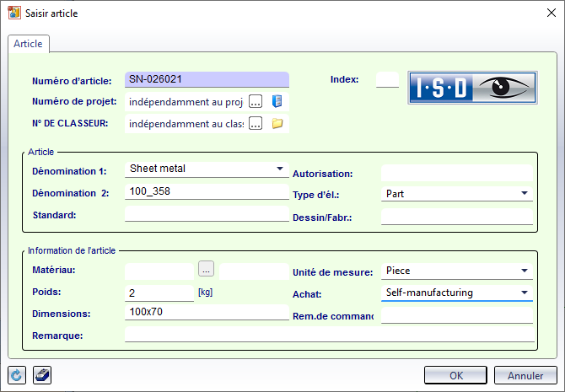Open the Type d'él. dropdown
This screenshot has height=392, width=565.
pos(525,193)
